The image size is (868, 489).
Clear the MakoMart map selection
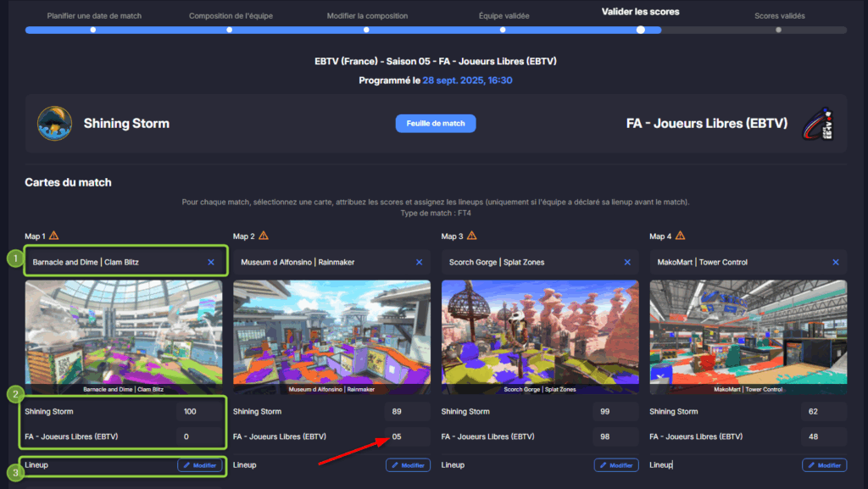pyautogui.click(x=835, y=263)
